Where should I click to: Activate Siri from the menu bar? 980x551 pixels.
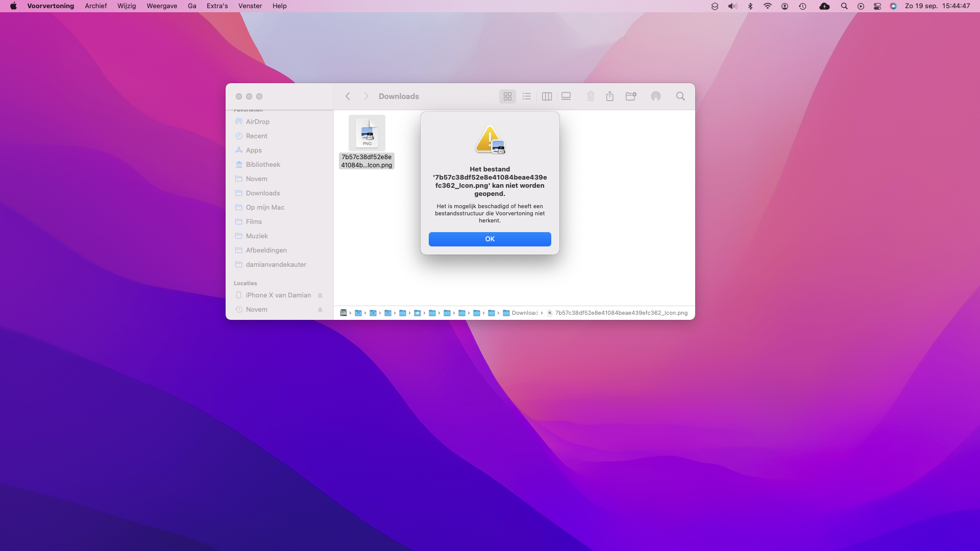coord(893,6)
